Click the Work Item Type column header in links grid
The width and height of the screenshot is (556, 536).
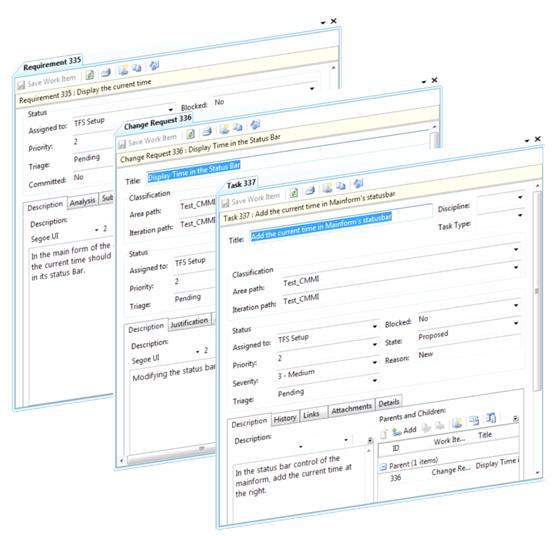[449, 441]
